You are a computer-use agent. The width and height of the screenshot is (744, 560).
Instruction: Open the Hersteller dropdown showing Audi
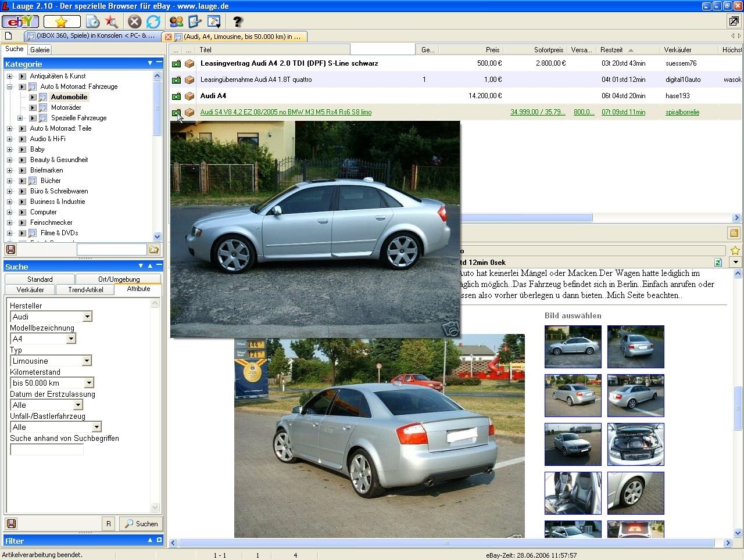[87, 317]
